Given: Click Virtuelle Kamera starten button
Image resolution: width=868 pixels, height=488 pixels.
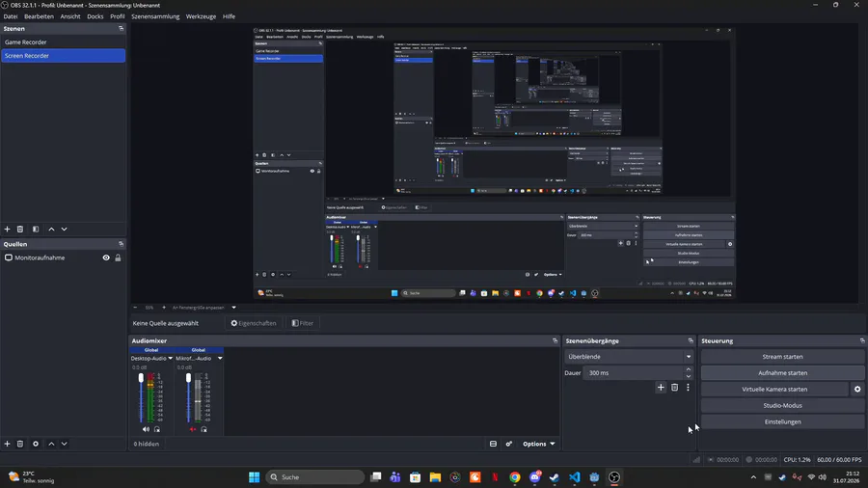Looking at the screenshot, I should pyautogui.click(x=774, y=389).
